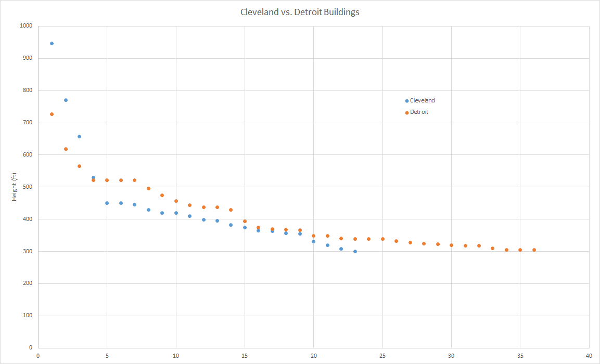Select the 20 label on the horizontal axis
Viewport: 600px width, 364px height.
tap(314, 356)
